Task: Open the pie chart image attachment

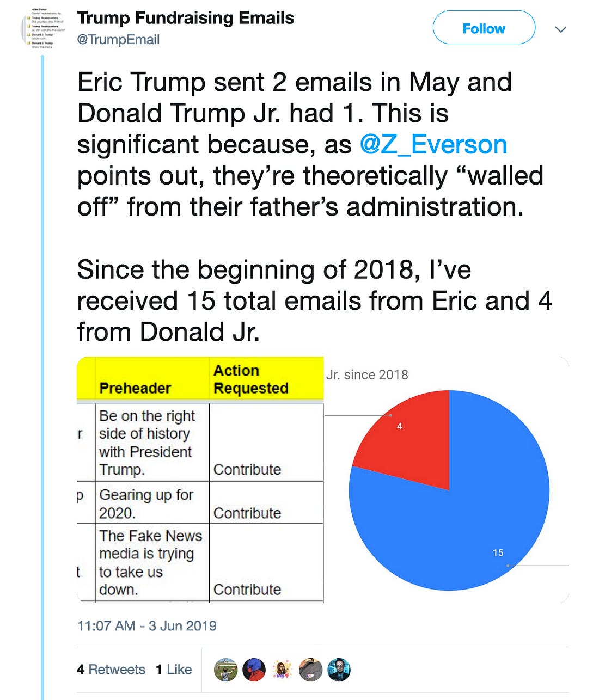Action: [x=447, y=480]
